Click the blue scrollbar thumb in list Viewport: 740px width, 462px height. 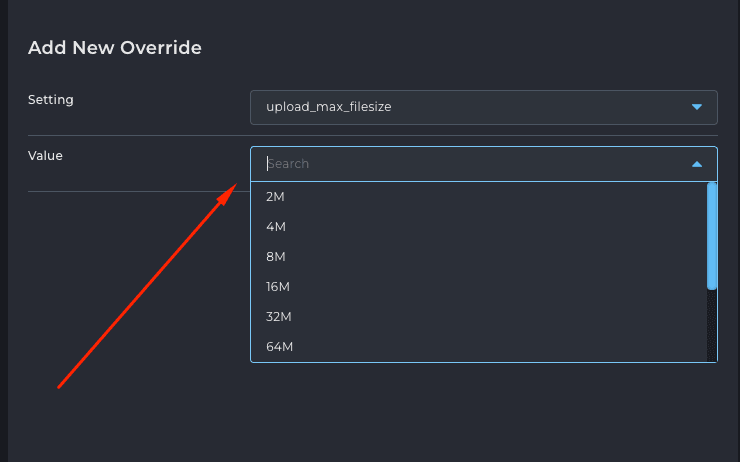pyautogui.click(x=712, y=236)
